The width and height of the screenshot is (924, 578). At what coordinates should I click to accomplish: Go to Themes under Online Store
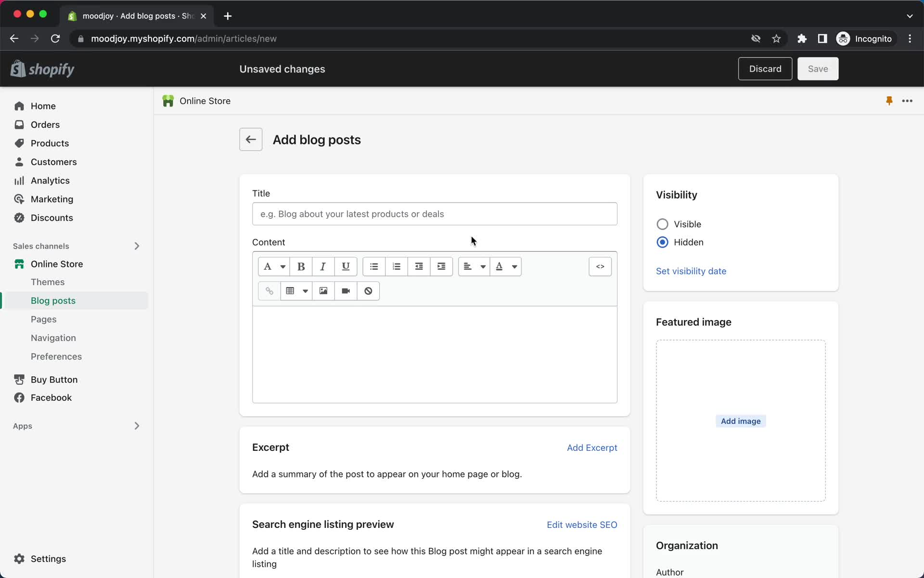48,282
